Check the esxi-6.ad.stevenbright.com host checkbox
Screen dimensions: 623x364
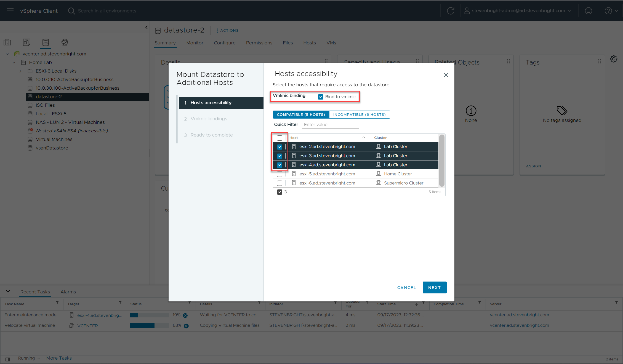tap(279, 183)
